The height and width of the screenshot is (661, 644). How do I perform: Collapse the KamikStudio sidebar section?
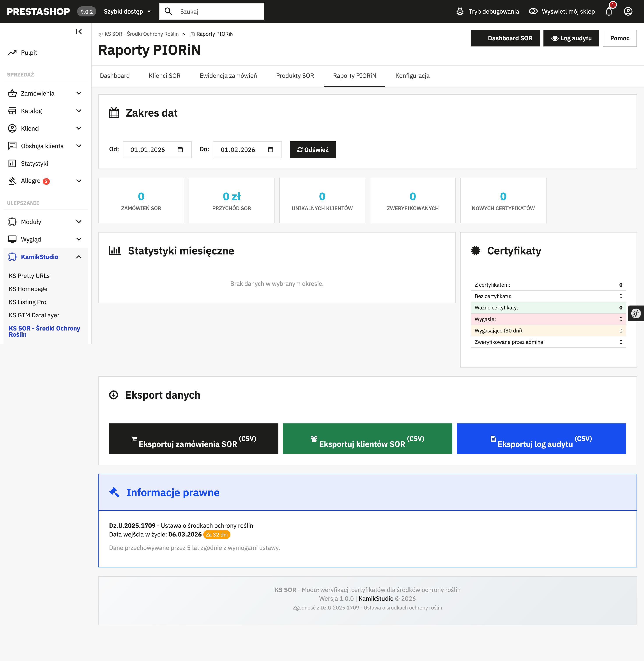pos(79,257)
